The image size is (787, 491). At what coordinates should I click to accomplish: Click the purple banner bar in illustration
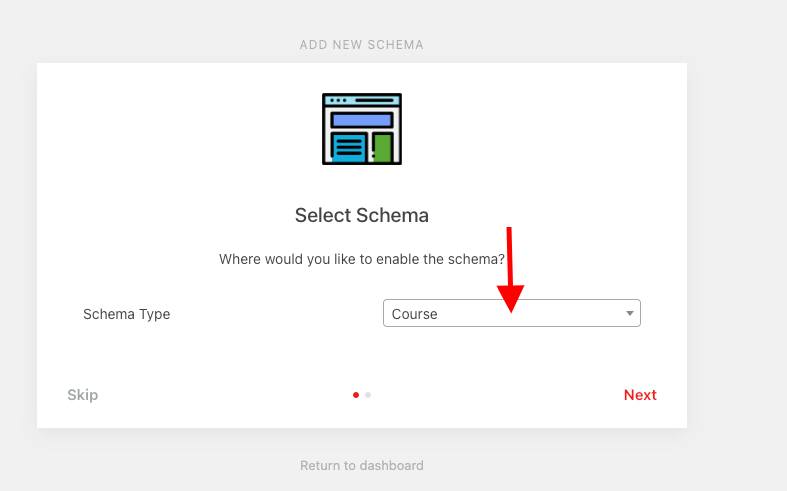click(x=362, y=120)
